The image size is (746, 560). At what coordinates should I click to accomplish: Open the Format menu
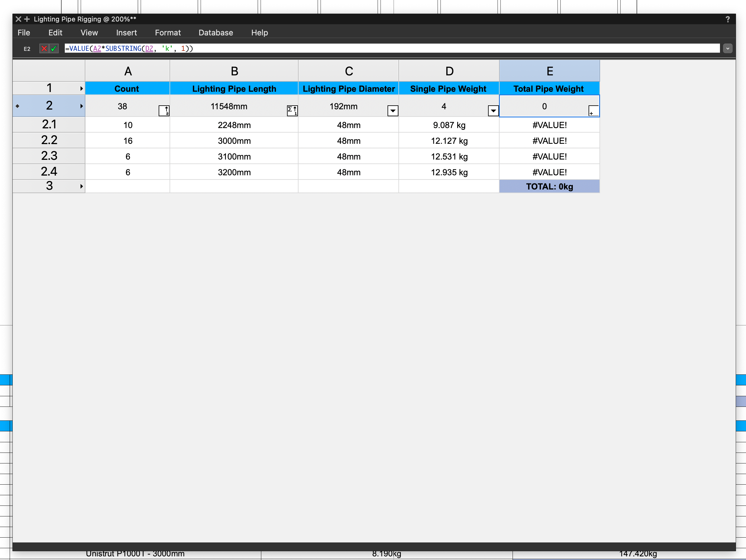pyautogui.click(x=168, y=33)
